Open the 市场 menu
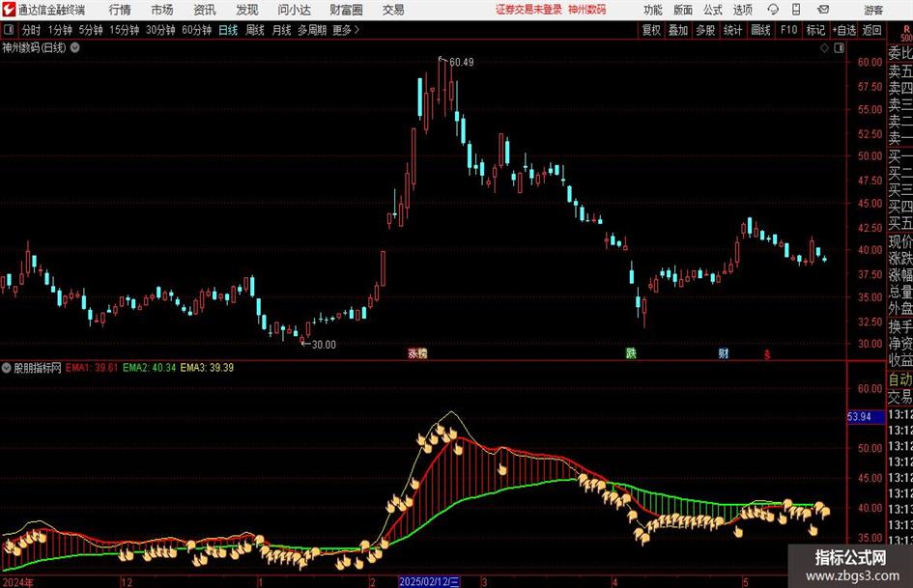 162,10
